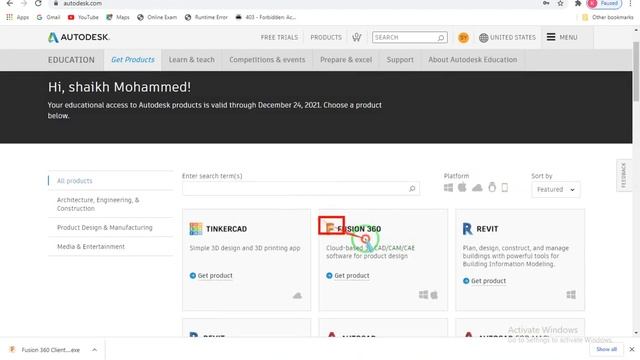Open the Apps bookmark shortcut
The image size is (640, 360).
(x=17, y=17)
